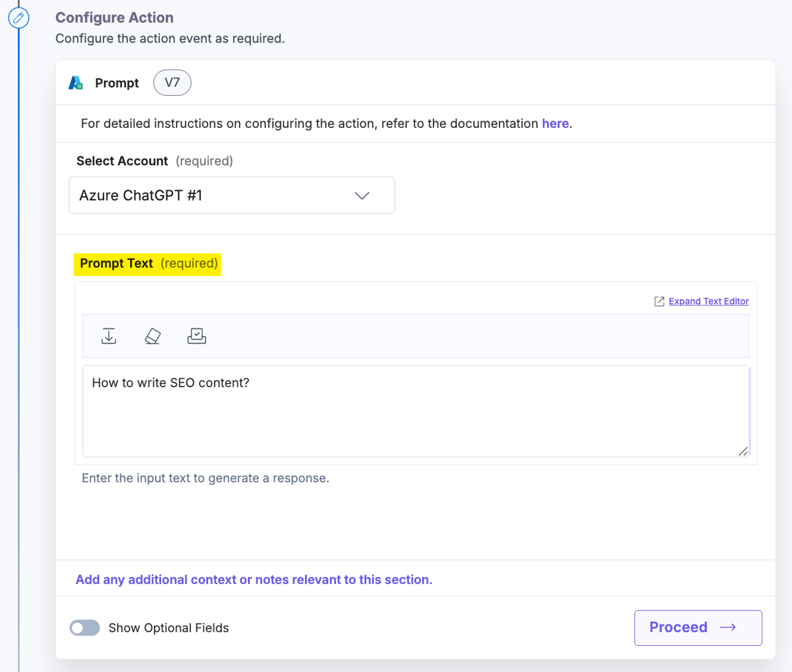Click the Prompt action title
792x672 pixels.
pos(117,83)
